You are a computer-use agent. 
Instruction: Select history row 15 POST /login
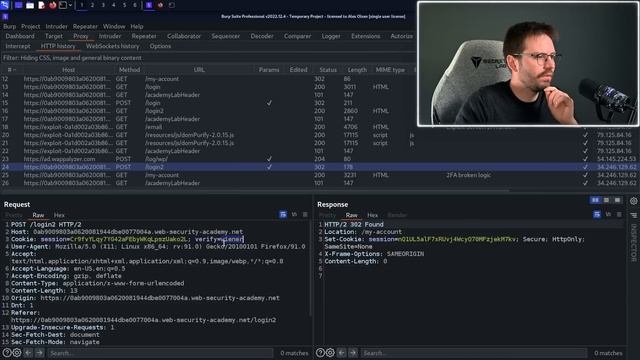(x=208, y=103)
